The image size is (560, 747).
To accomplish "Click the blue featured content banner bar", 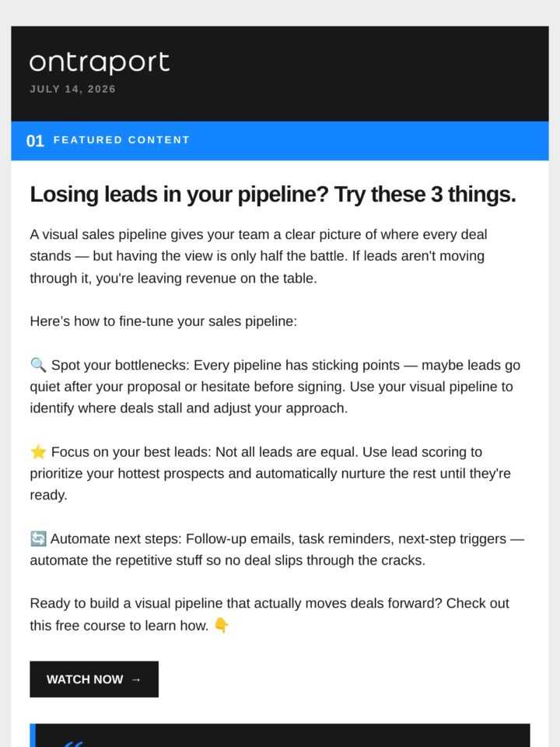I will 280,141.
